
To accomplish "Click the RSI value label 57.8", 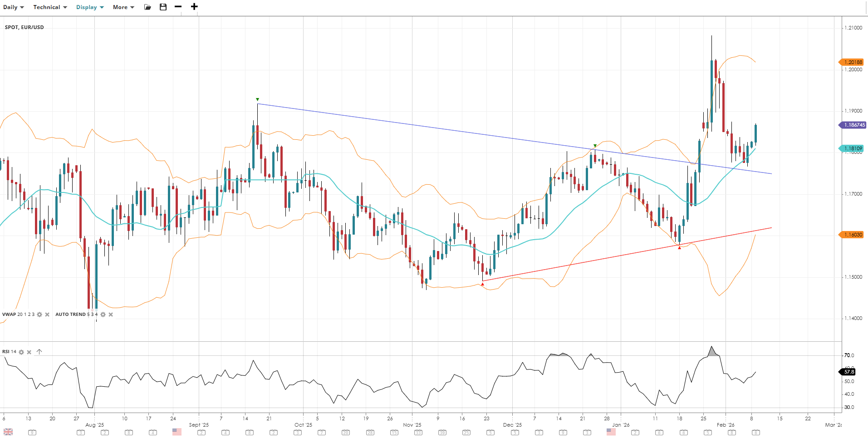I will (x=848, y=372).
